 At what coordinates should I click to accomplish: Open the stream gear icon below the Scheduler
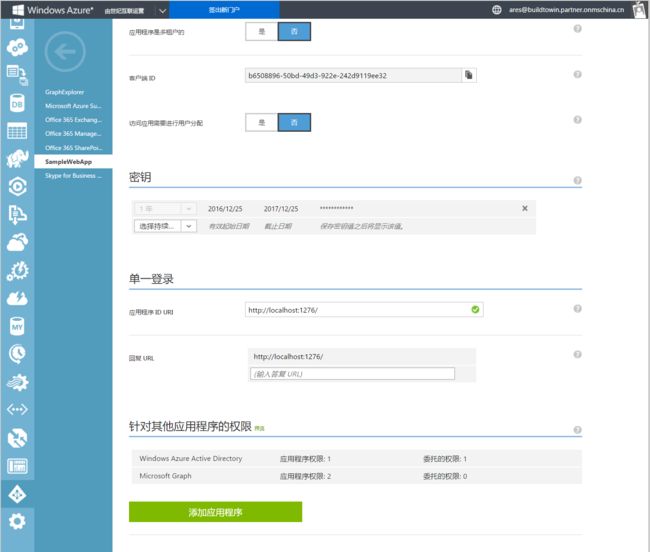click(x=17, y=382)
